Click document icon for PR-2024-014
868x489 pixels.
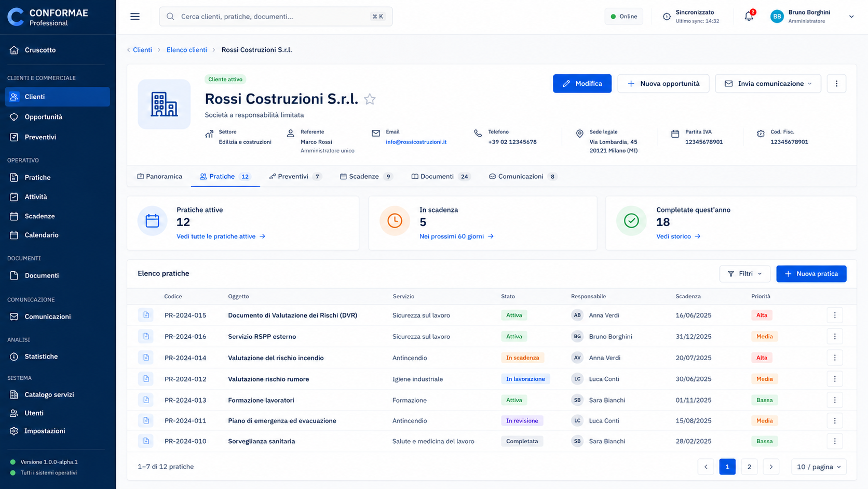click(146, 358)
